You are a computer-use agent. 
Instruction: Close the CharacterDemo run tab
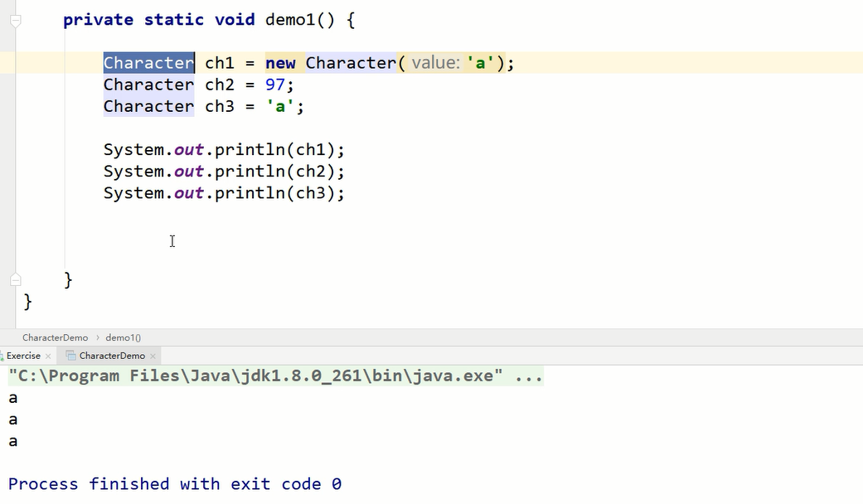point(153,356)
